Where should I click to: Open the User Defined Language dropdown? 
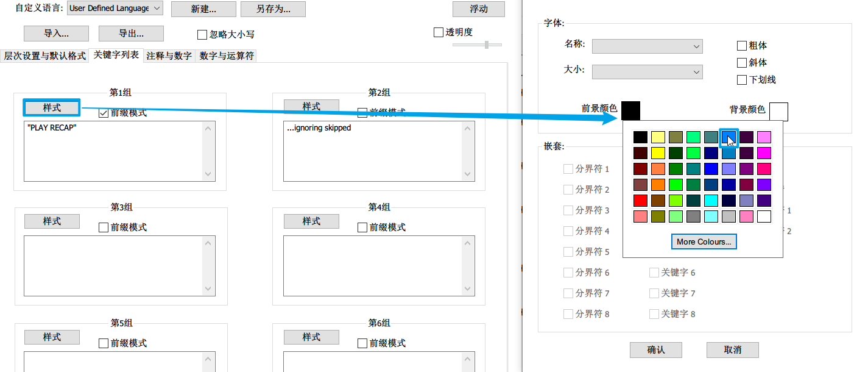pyautogui.click(x=114, y=9)
